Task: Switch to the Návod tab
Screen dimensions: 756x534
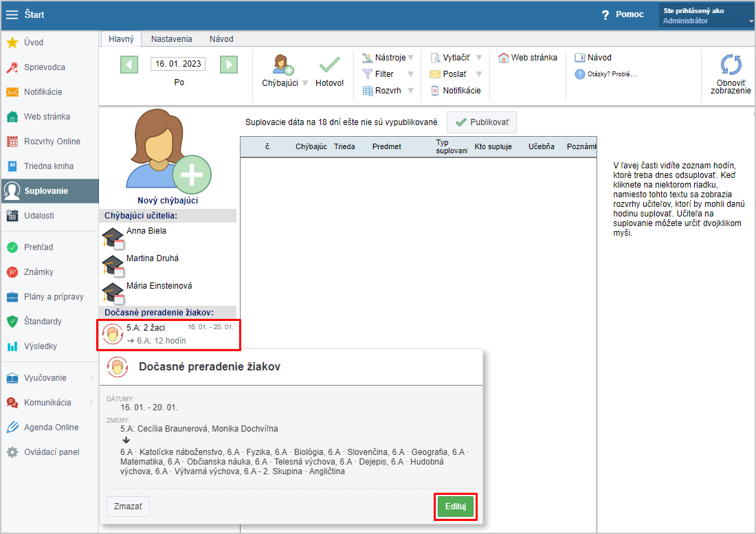Action: pos(221,39)
